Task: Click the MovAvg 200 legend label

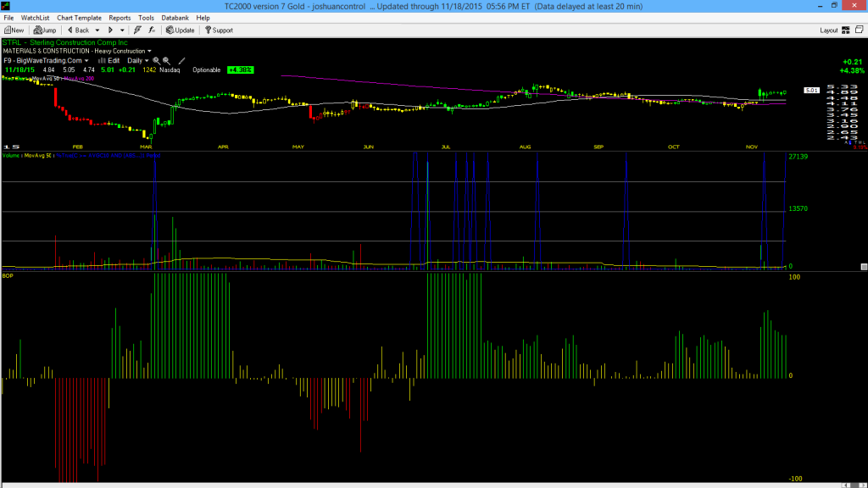Action: coord(79,79)
